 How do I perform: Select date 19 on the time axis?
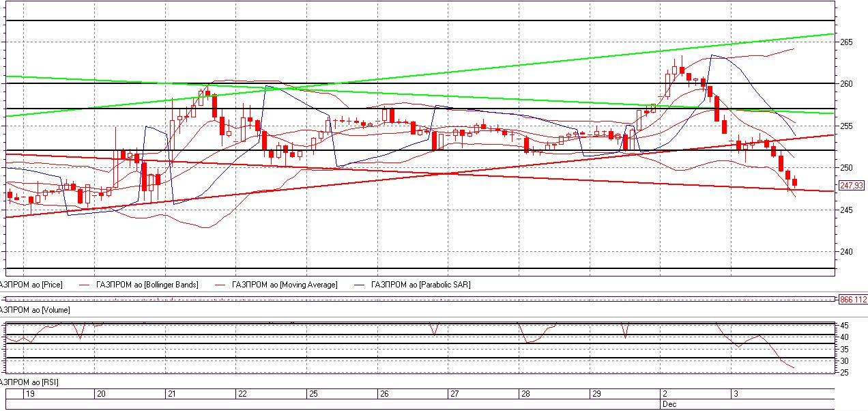point(29,394)
